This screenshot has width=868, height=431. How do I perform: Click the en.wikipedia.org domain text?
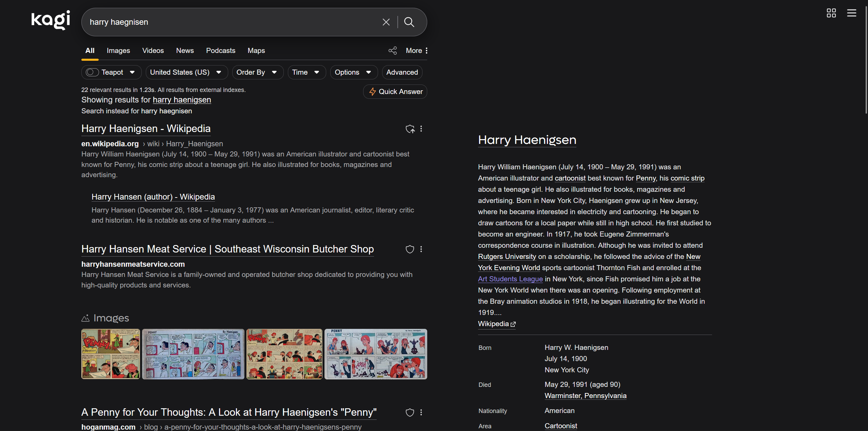[110, 144]
